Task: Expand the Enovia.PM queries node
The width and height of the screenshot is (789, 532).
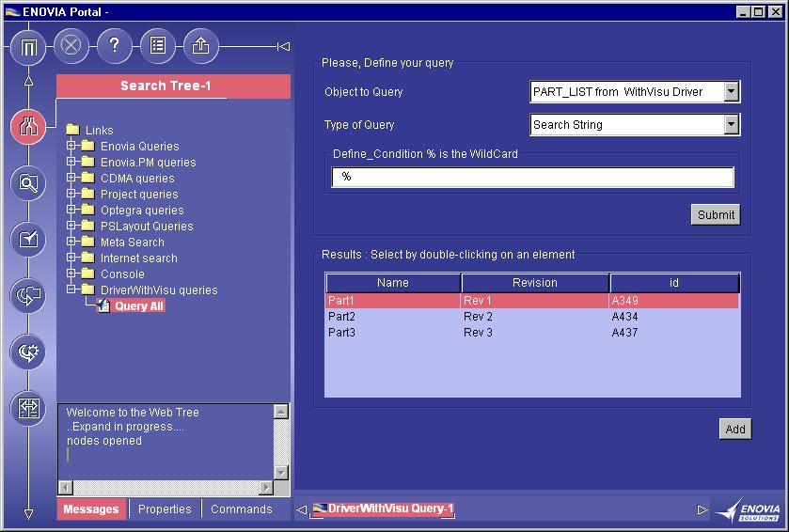Action: (x=71, y=162)
